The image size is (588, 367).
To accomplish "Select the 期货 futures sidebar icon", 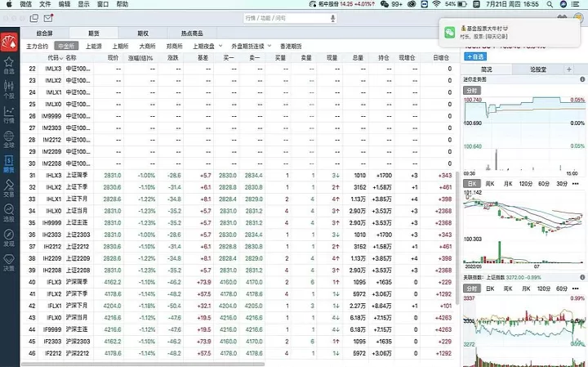I will [9, 164].
